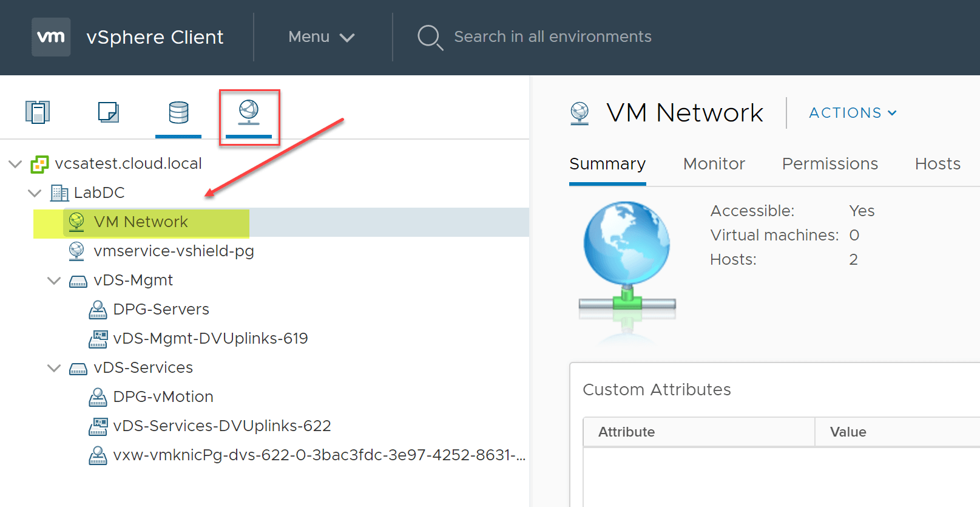The width and height of the screenshot is (980, 507).
Task: Select the vxw-vmknicPg-dvs-622 port group
Action: tap(319, 455)
